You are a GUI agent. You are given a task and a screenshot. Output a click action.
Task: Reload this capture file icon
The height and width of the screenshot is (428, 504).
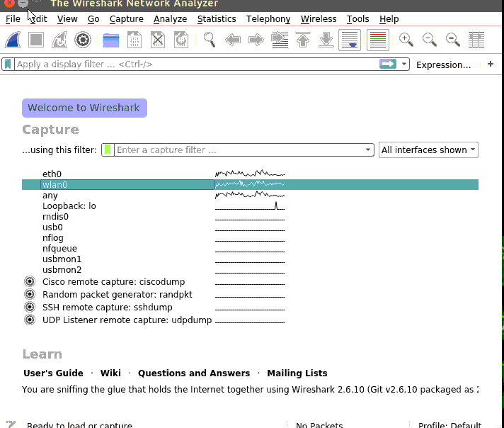click(x=181, y=40)
